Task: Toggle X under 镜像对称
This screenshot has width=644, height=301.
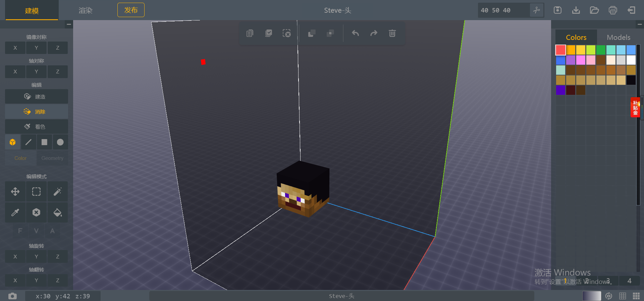Action: point(15,48)
